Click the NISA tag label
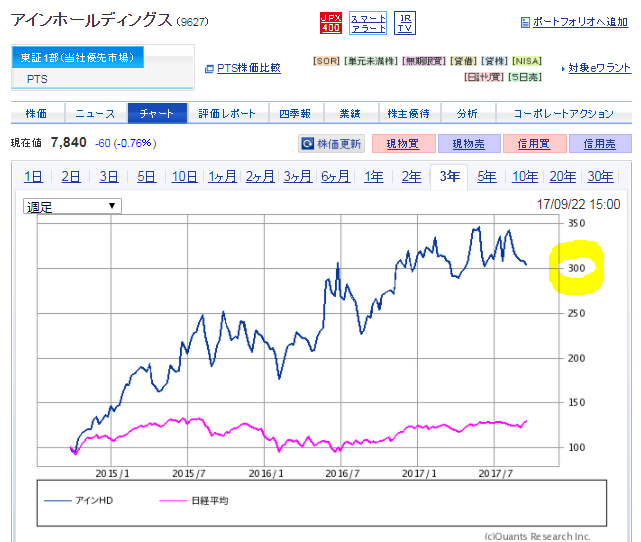Image resolution: width=641 pixels, height=542 pixels. pos(527,61)
